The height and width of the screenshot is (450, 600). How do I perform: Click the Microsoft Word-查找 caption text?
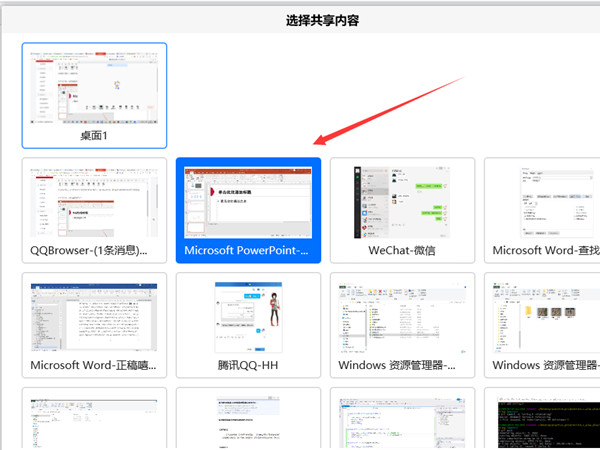tap(545, 250)
